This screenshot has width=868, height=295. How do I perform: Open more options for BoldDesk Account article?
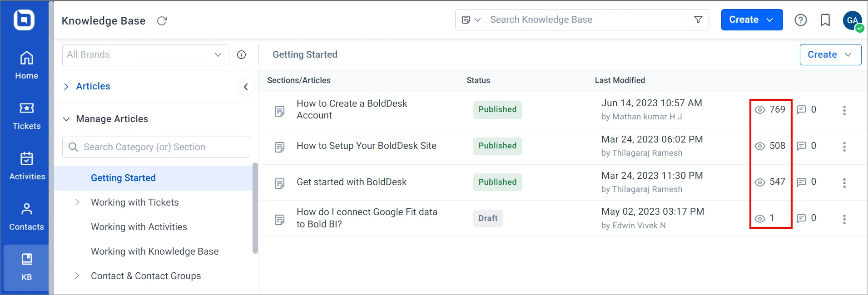(x=844, y=110)
